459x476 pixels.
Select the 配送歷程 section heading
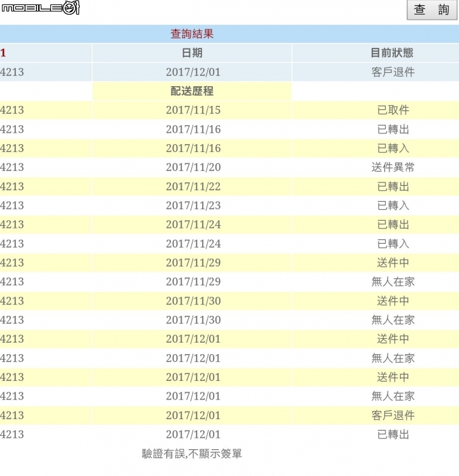(x=192, y=91)
